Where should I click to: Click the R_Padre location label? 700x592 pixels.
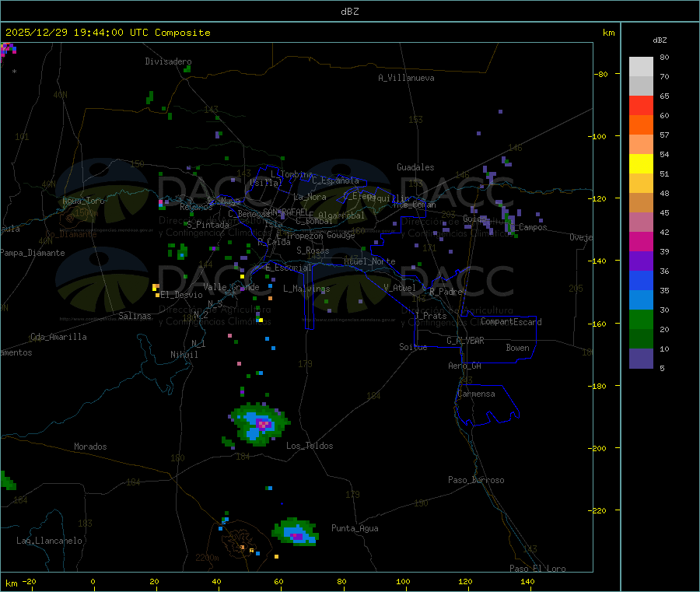tap(446, 292)
